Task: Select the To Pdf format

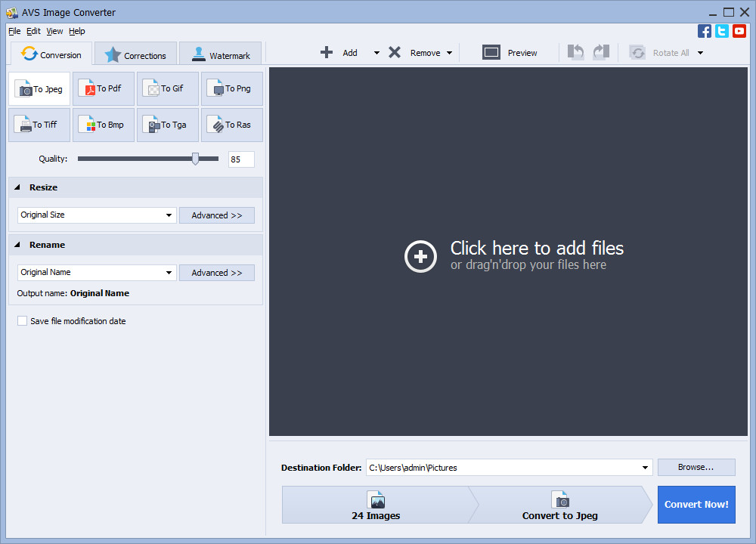Action: [103, 88]
